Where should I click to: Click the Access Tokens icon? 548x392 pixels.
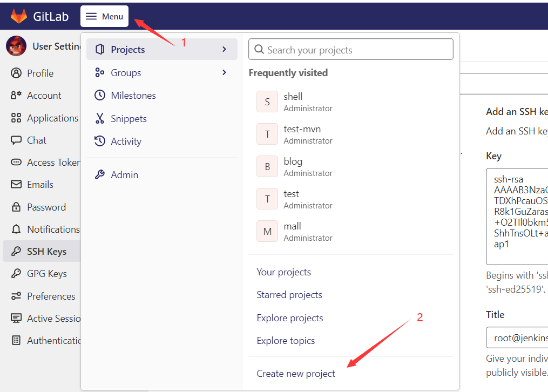[16, 162]
